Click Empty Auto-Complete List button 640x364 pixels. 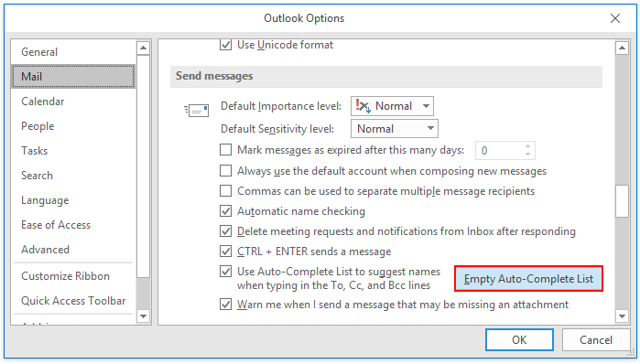point(528,279)
